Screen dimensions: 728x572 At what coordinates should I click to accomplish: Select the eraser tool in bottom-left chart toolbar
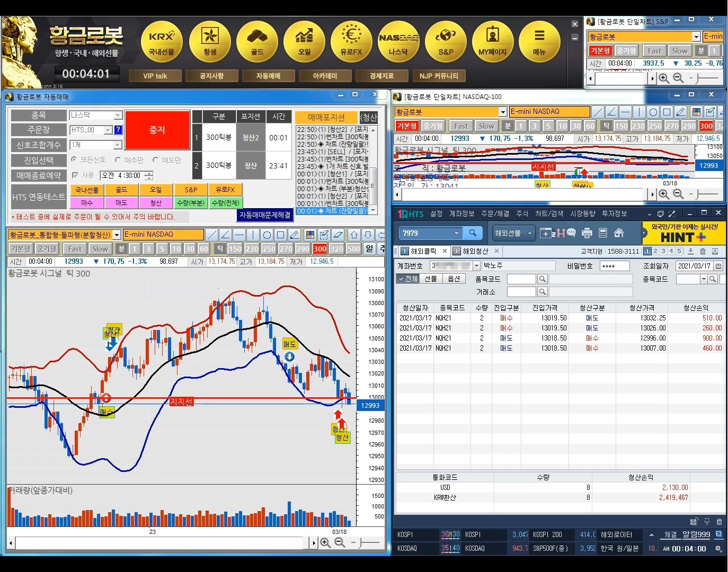coord(338,235)
